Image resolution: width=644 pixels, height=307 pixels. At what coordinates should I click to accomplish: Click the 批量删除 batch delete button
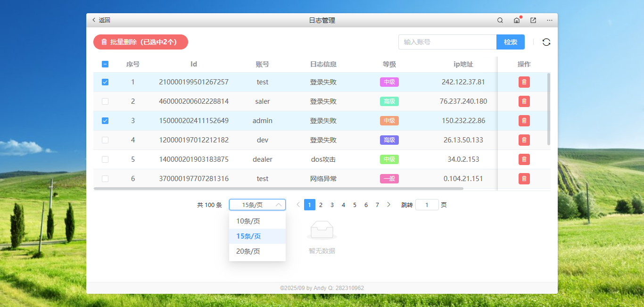[140, 42]
